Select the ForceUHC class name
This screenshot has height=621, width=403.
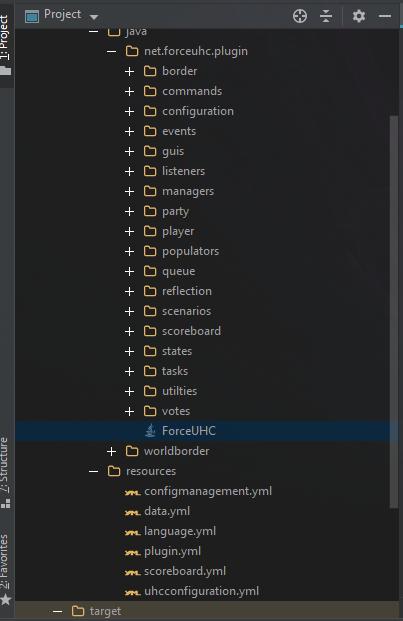(189, 431)
